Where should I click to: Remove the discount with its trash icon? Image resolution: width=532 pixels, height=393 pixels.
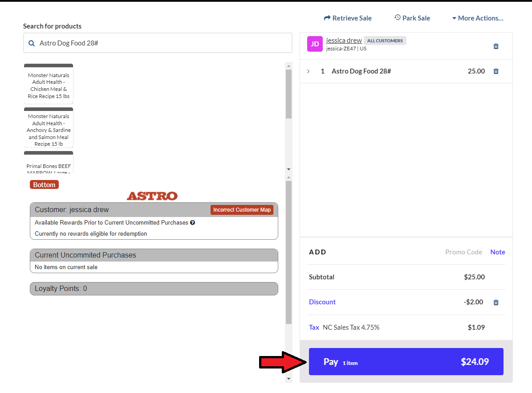pyautogui.click(x=496, y=302)
